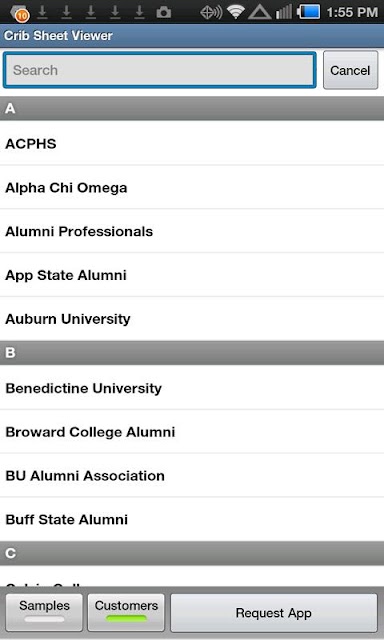Tap the Wi-Fi status bar icon
The height and width of the screenshot is (640, 384).
pyautogui.click(x=235, y=12)
